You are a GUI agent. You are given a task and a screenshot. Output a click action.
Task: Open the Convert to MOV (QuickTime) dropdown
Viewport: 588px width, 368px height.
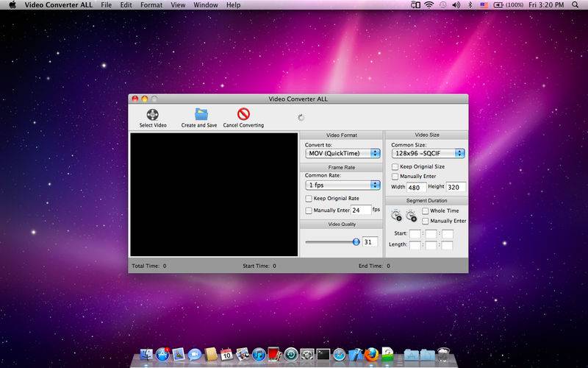pyautogui.click(x=343, y=153)
